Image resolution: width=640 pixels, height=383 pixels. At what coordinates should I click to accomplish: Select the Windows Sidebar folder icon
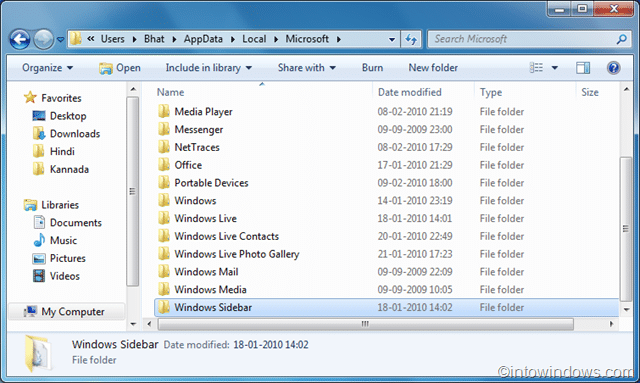coord(164,307)
